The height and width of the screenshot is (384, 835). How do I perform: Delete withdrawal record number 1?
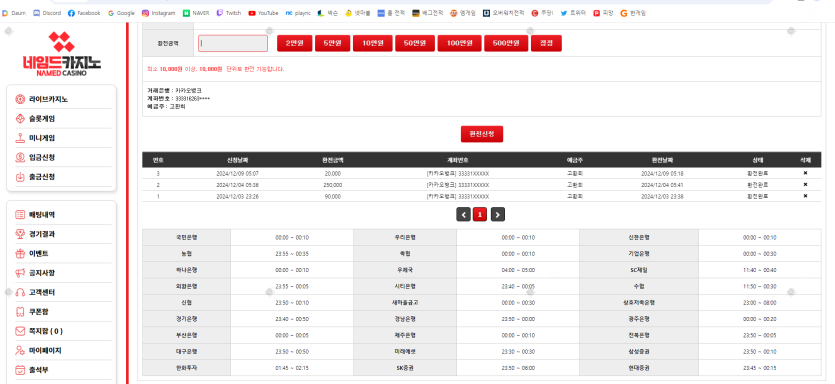[x=805, y=196]
